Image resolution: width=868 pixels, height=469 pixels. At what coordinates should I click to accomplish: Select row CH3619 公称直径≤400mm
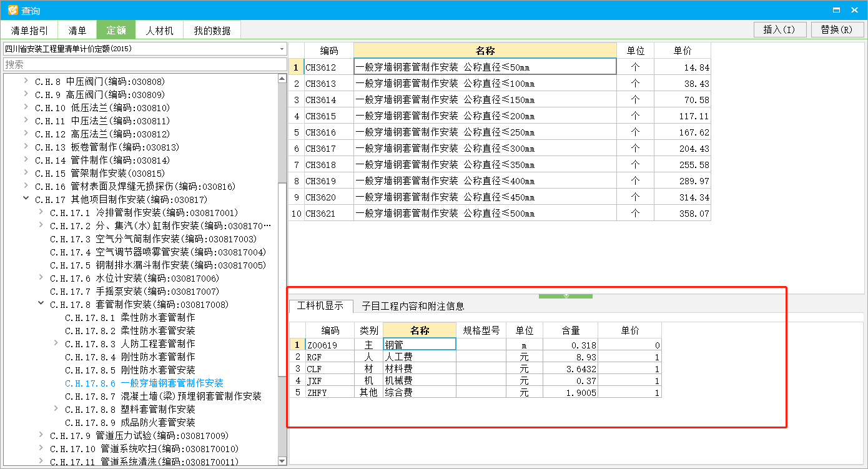point(500,180)
